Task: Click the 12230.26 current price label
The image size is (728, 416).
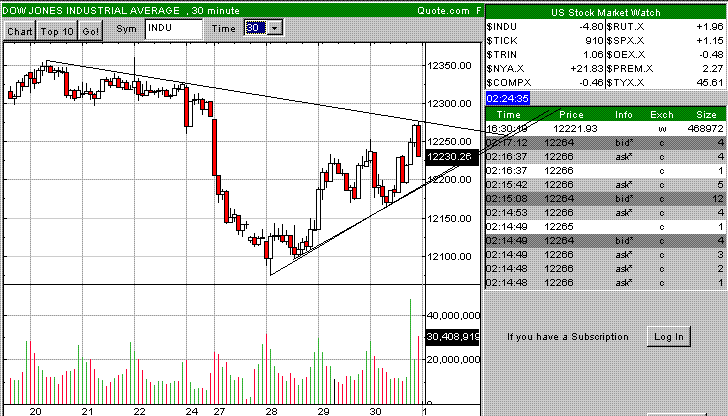Action: pyautogui.click(x=451, y=157)
